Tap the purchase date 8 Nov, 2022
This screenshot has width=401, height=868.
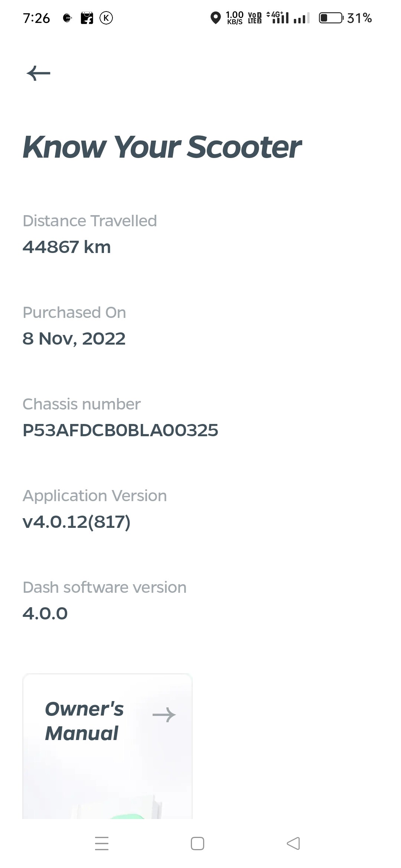74,339
